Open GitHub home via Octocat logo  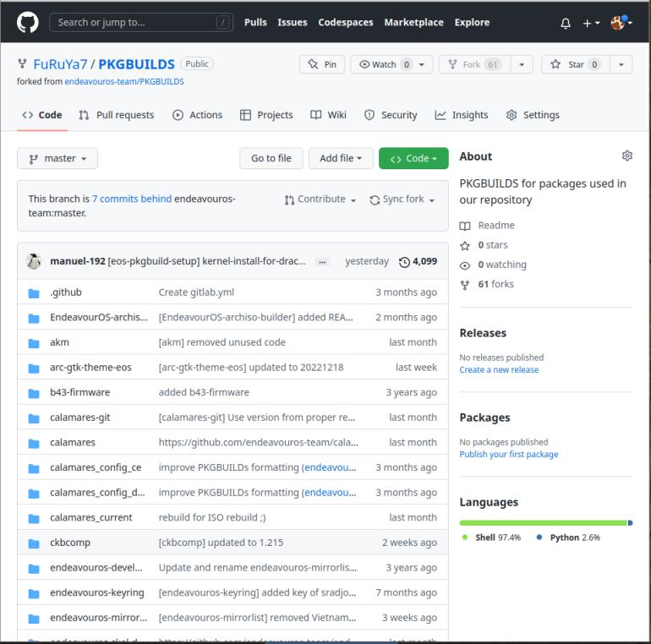[27, 23]
